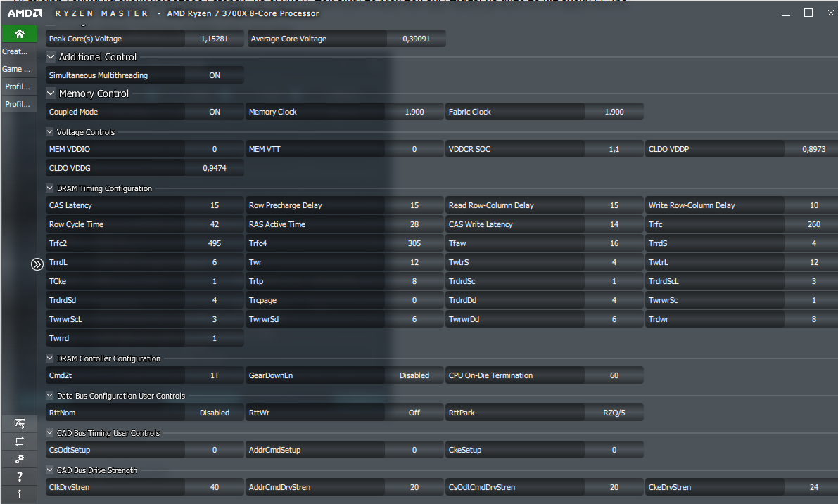
Task: Open the first Profile tab
Action: tap(18, 86)
